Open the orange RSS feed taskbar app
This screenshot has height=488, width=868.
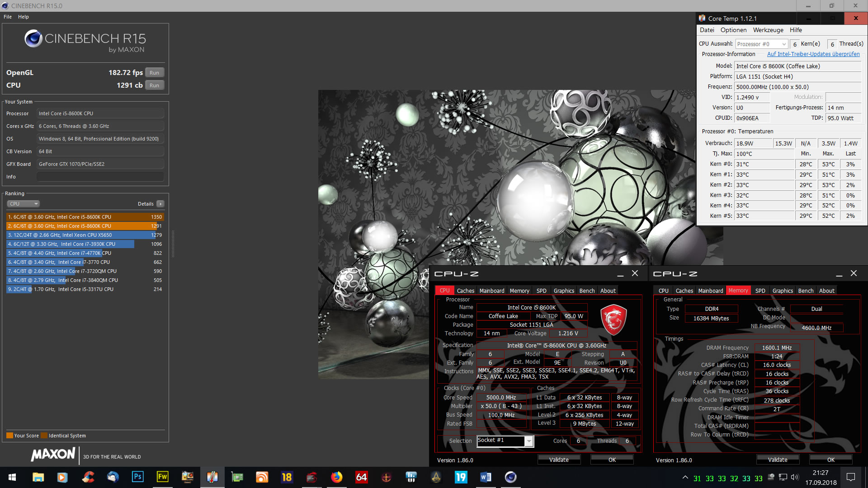pyautogui.click(x=262, y=477)
